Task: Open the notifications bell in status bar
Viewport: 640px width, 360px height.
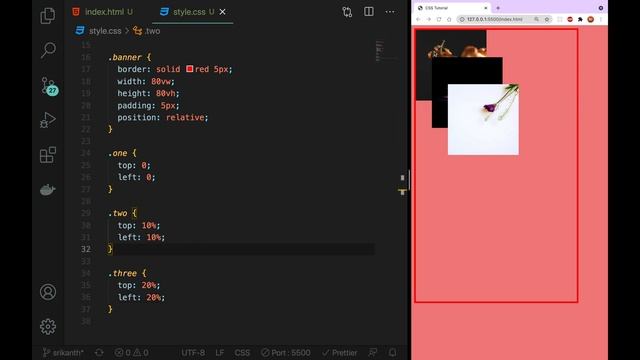Action: [392, 353]
